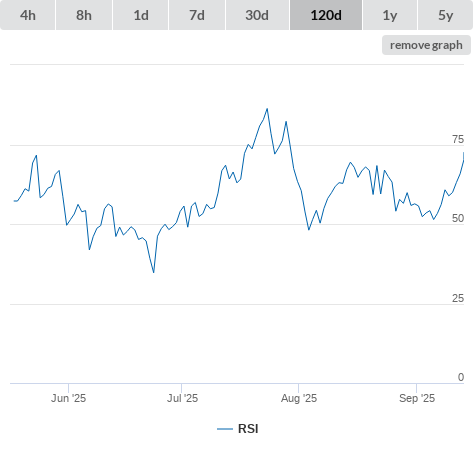This screenshot has width=474, height=455.
Task: Click the active 120d tab
Action: [326, 15]
